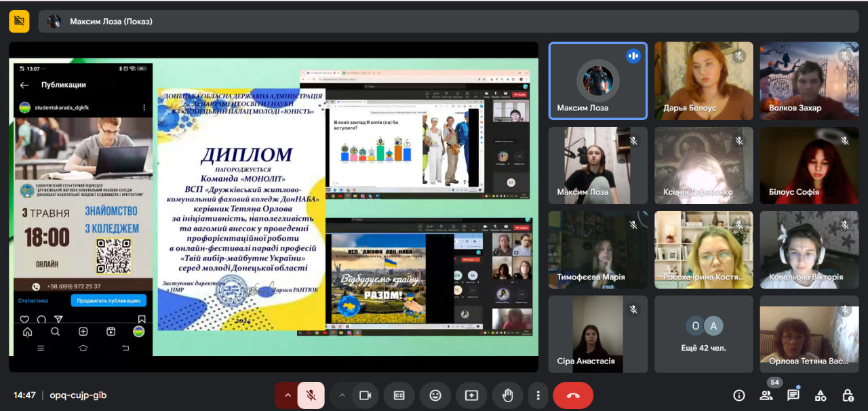The width and height of the screenshot is (868, 411).
Task: Select Максим Лоза avatar tile with speaking indicator
Action: point(597,81)
